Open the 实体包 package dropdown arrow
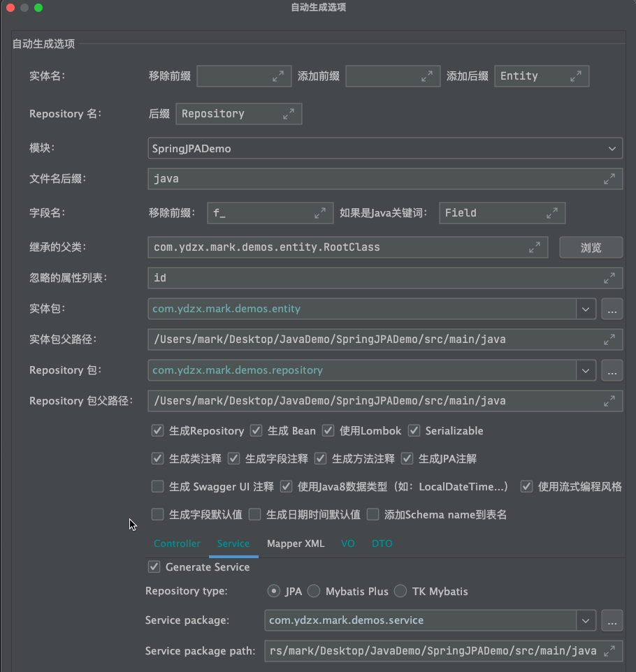 [586, 309]
